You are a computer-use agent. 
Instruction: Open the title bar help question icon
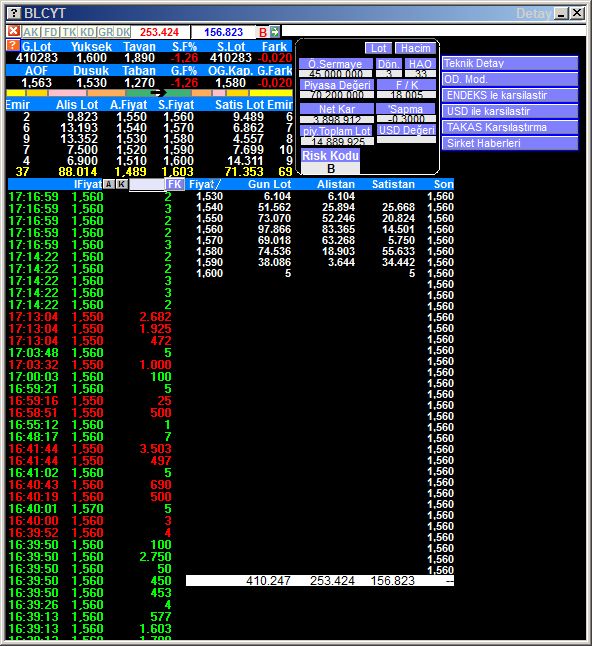[x=14, y=13]
